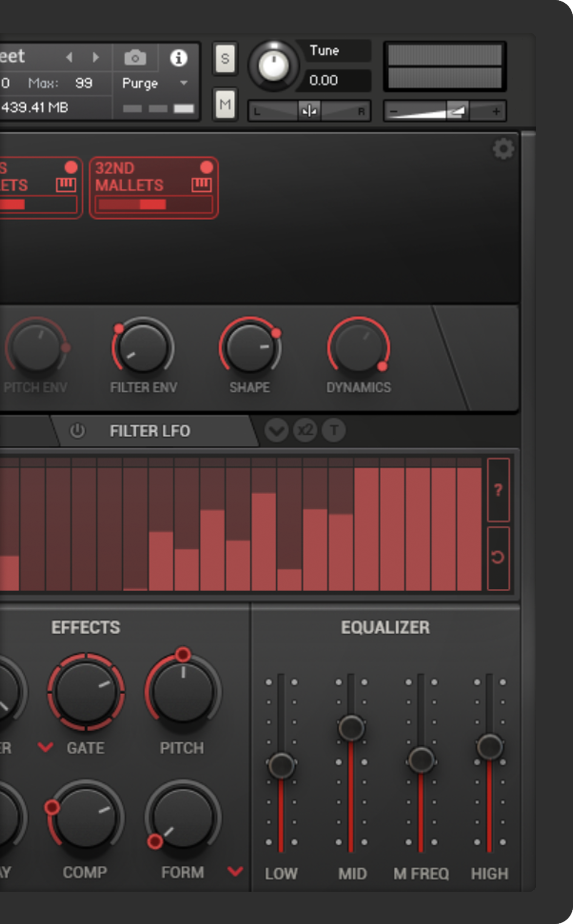This screenshot has width=573, height=924.
Task: Click the question mark help button
Action: [498, 490]
